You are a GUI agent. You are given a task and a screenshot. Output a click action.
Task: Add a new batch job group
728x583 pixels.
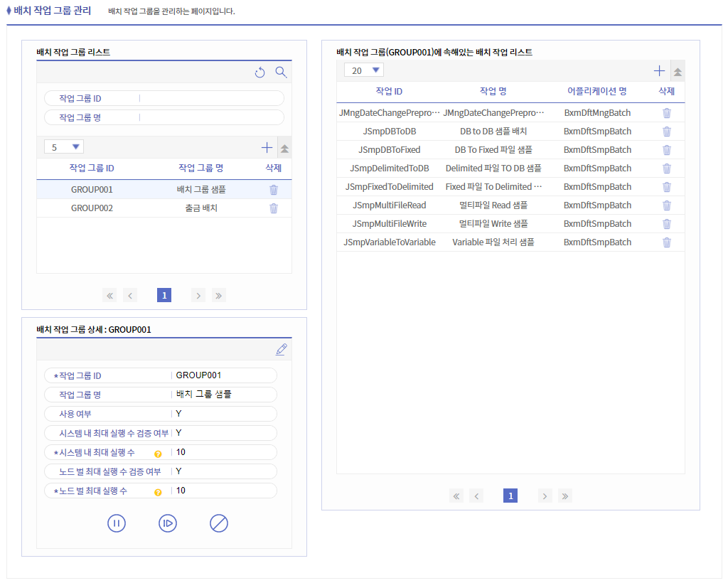point(267,148)
